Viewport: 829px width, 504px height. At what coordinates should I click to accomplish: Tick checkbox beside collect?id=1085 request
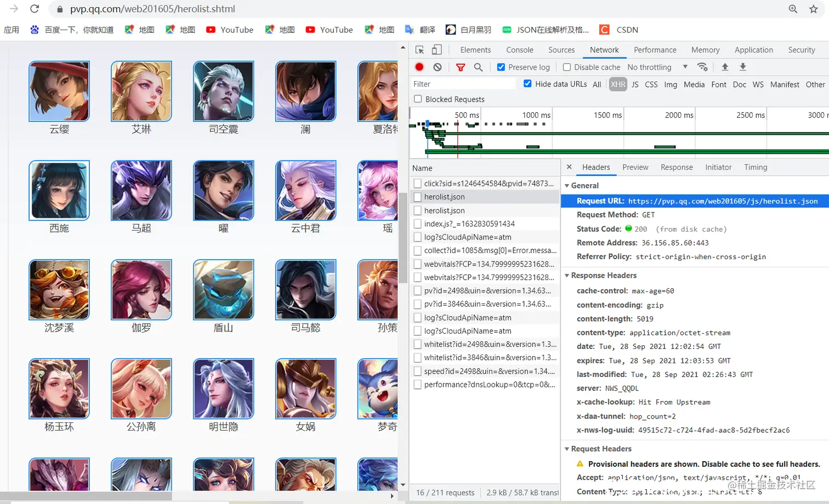[x=418, y=250]
